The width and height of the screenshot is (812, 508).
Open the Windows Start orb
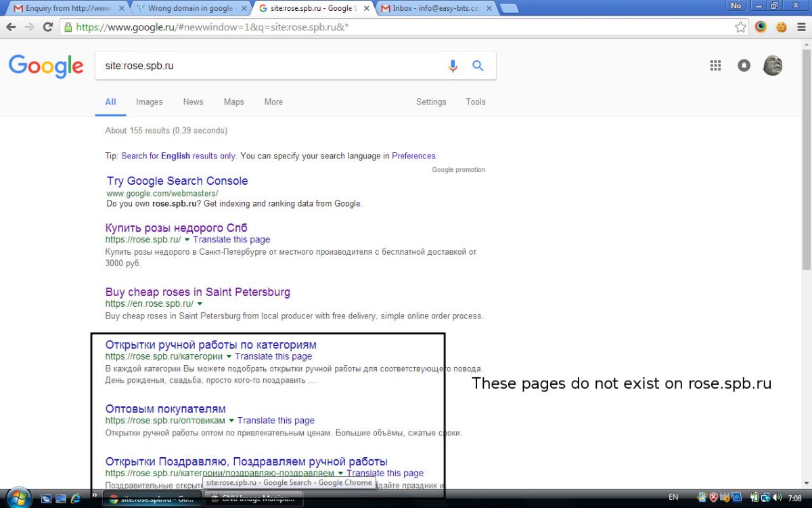[18, 497]
